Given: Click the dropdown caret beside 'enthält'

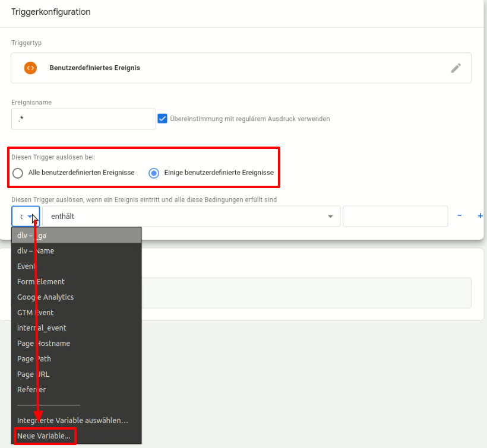Looking at the screenshot, I should coord(331,216).
